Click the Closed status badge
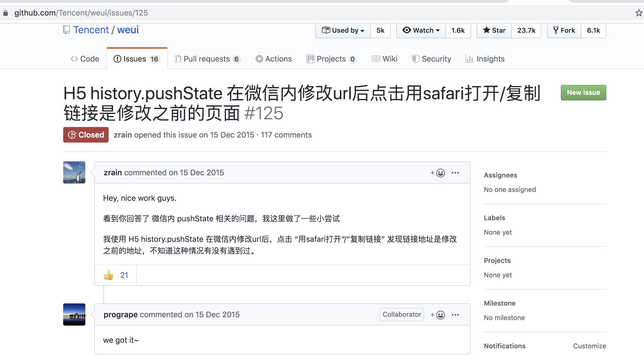The width and height of the screenshot is (644, 355). pos(86,135)
